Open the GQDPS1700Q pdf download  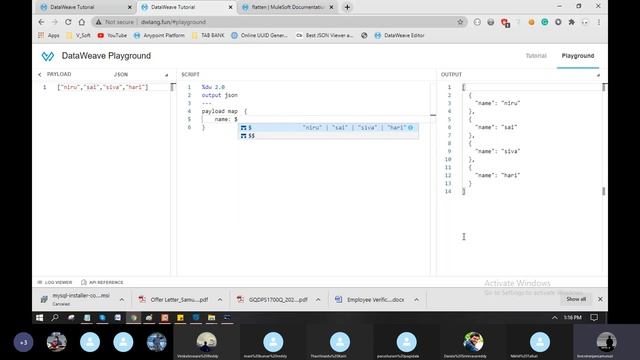273,300
